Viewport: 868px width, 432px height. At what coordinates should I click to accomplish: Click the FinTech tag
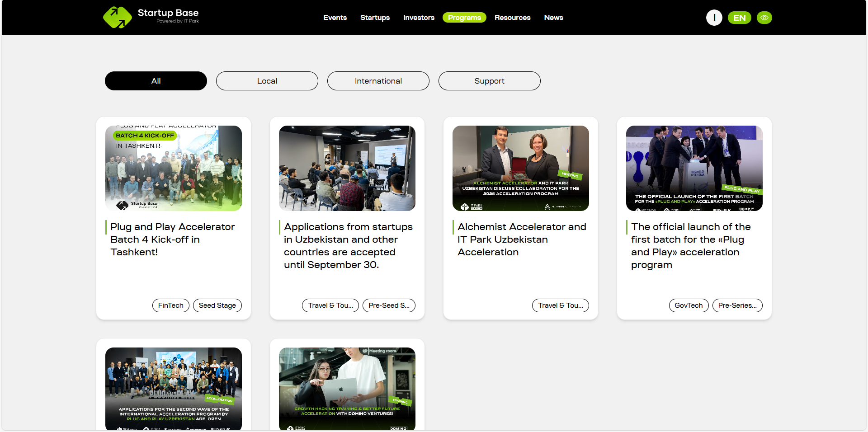click(x=171, y=305)
